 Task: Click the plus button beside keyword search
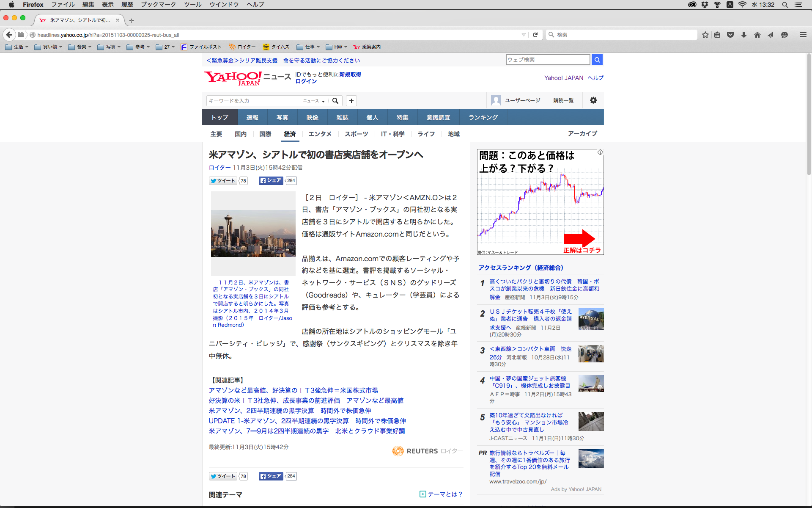(x=351, y=101)
